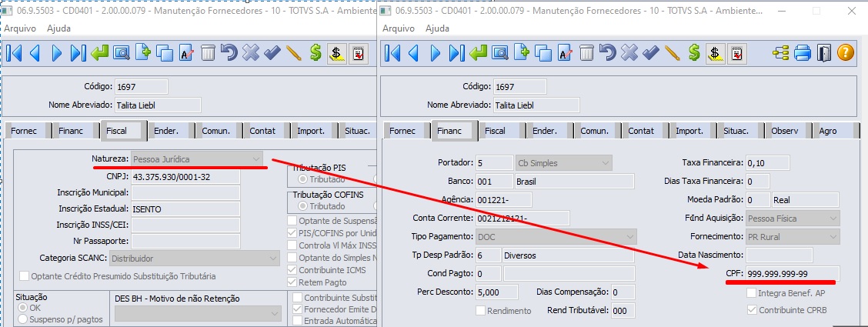Go to next record in right window
The width and height of the screenshot is (868, 327).
click(x=435, y=53)
